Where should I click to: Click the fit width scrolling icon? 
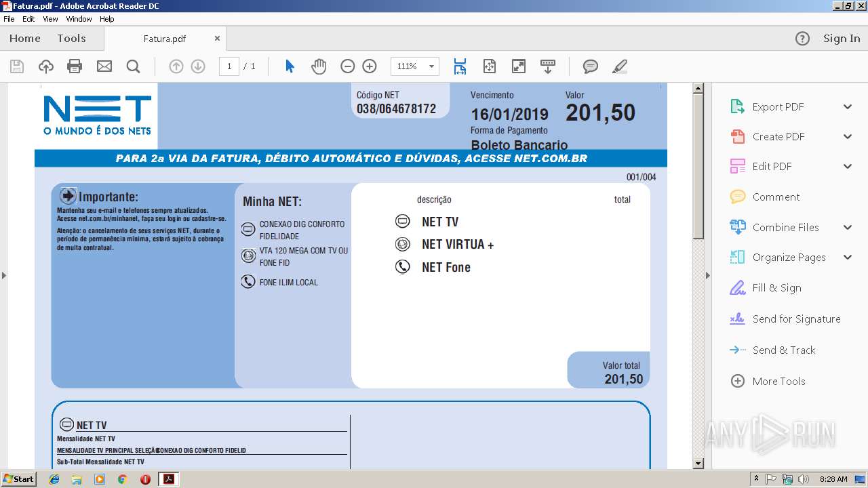pyautogui.click(x=460, y=66)
